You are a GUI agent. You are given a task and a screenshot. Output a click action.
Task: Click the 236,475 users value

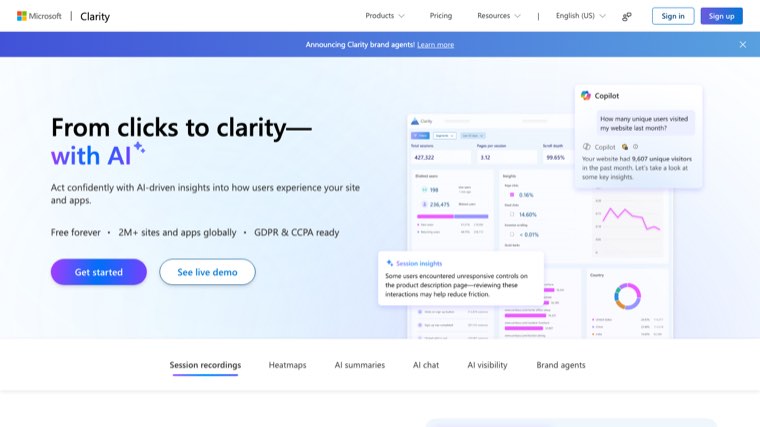pos(440,205)
